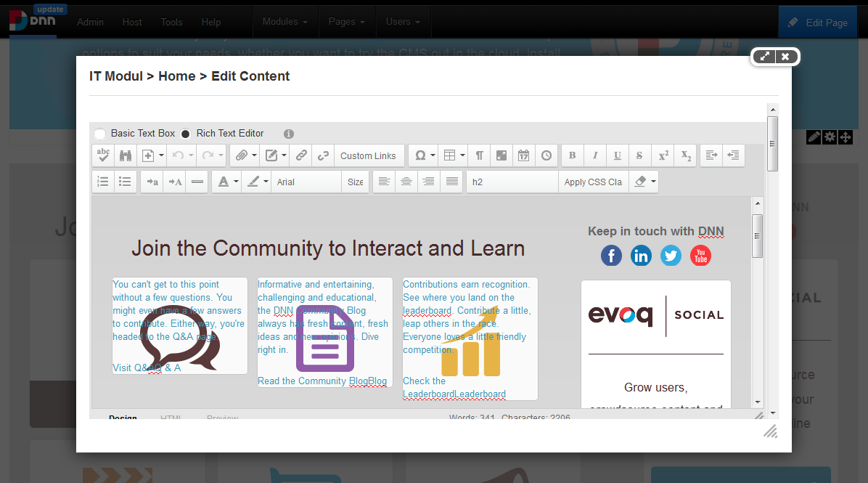The width and height of the screenshot is (868, 483).
Task: Apply bold formatting
Action: pos(573,155)
